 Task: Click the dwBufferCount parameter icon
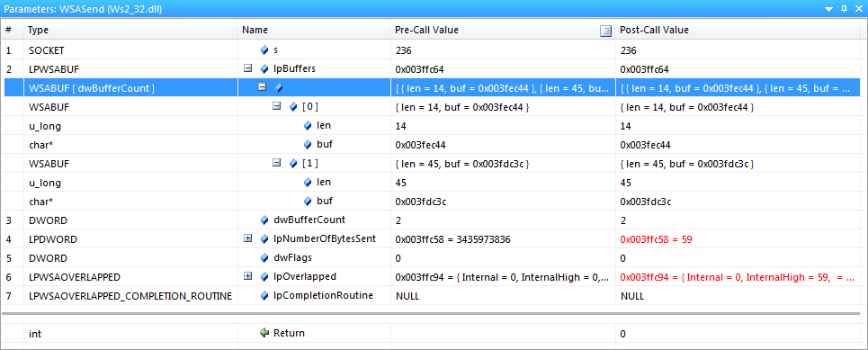264,220
